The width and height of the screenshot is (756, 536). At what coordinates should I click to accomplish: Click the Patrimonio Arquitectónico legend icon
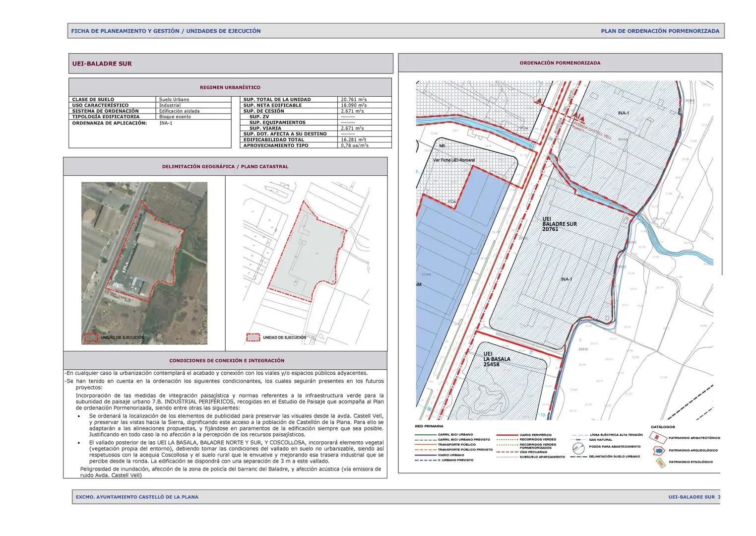(658, 438)
